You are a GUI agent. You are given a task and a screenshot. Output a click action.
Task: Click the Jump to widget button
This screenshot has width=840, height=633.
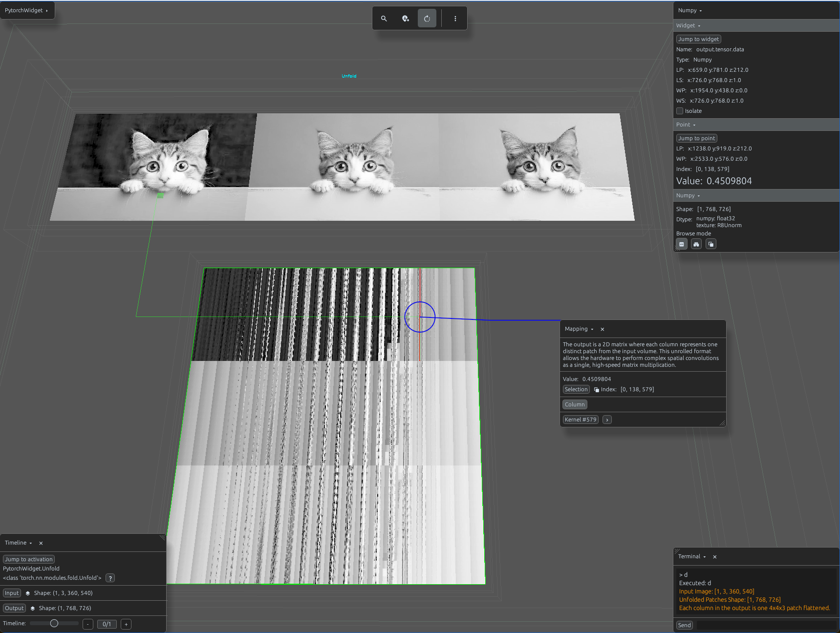click(699, 39)
